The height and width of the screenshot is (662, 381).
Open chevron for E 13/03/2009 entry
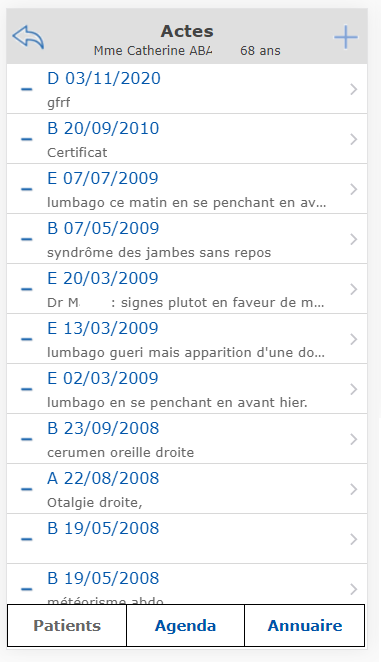click(x=354, y=339)
